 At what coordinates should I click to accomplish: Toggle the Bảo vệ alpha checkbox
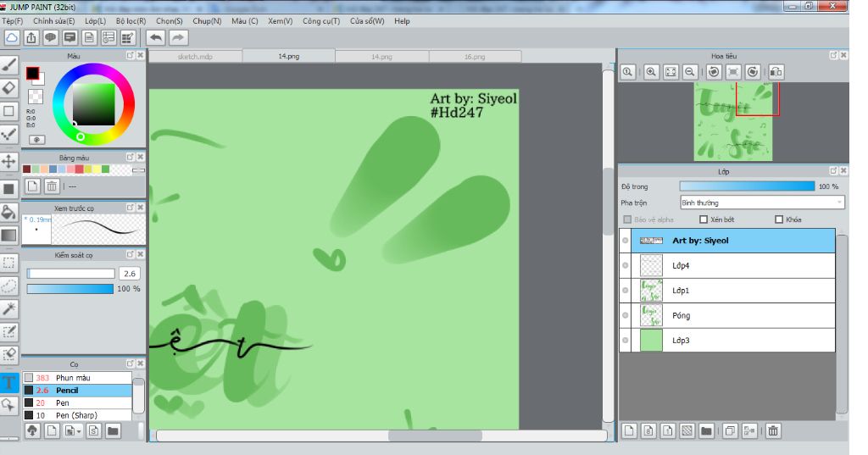627,219
